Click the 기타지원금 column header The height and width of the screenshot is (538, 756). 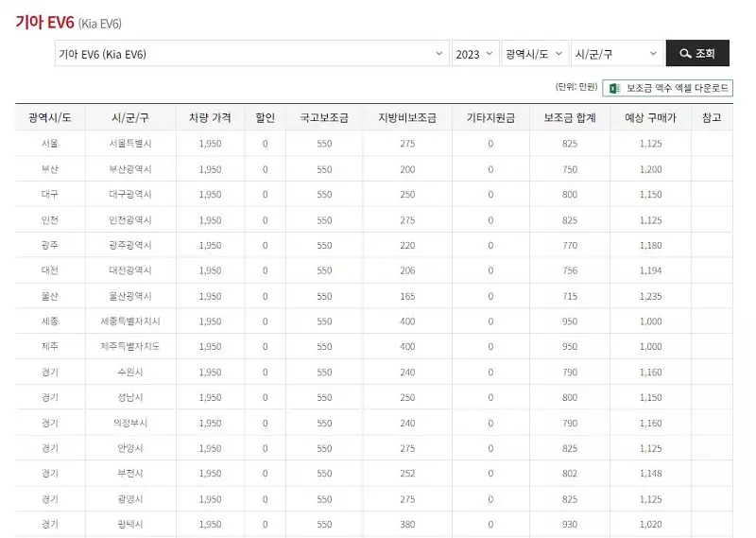[x=490, y=118]
